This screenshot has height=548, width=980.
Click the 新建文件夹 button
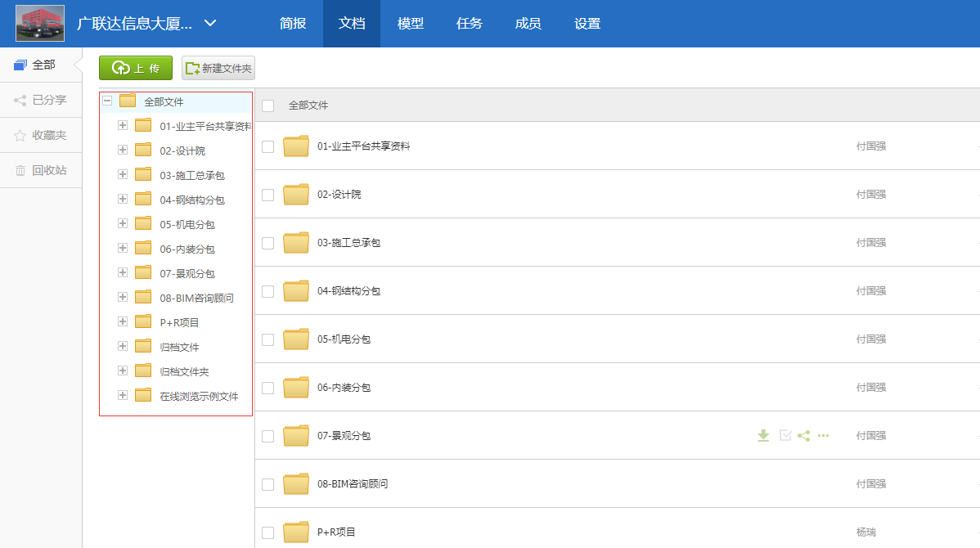[218, 68]
